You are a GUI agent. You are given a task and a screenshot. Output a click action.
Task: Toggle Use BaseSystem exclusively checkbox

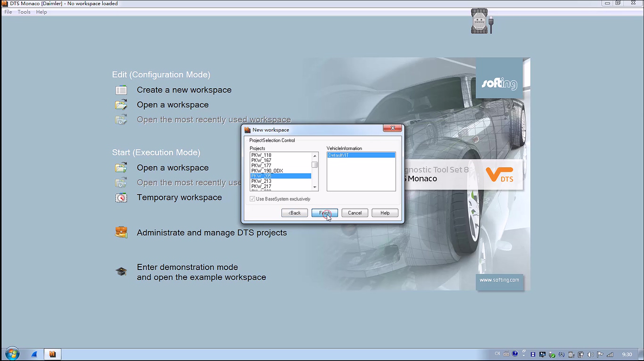point(253,199)
